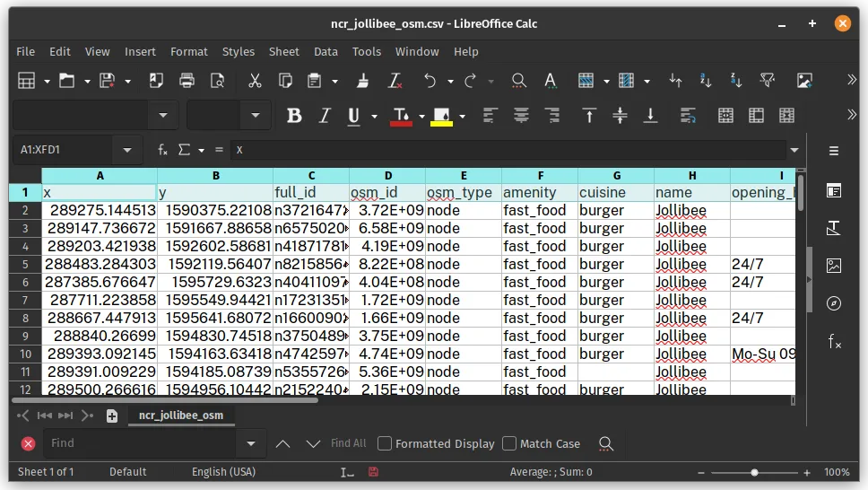868x490 pixels.
Task: Click the Undo arrow icon
Action: [x=430, y=81]
